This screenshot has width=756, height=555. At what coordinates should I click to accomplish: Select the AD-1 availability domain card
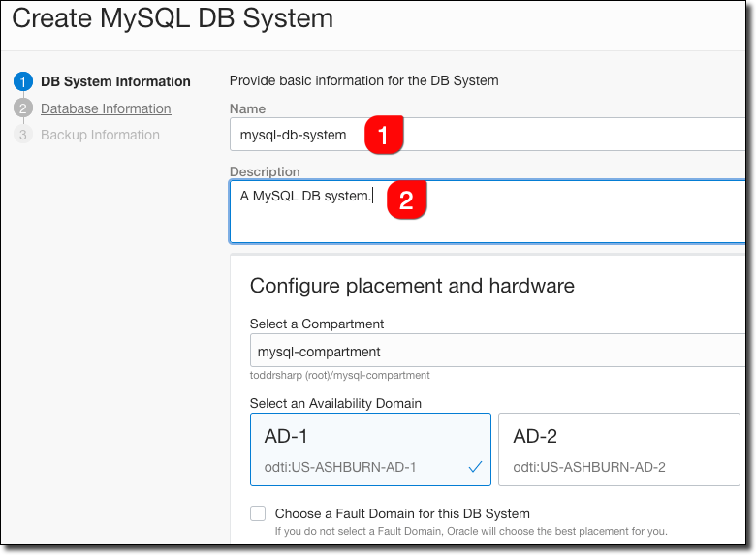(369, 449)
